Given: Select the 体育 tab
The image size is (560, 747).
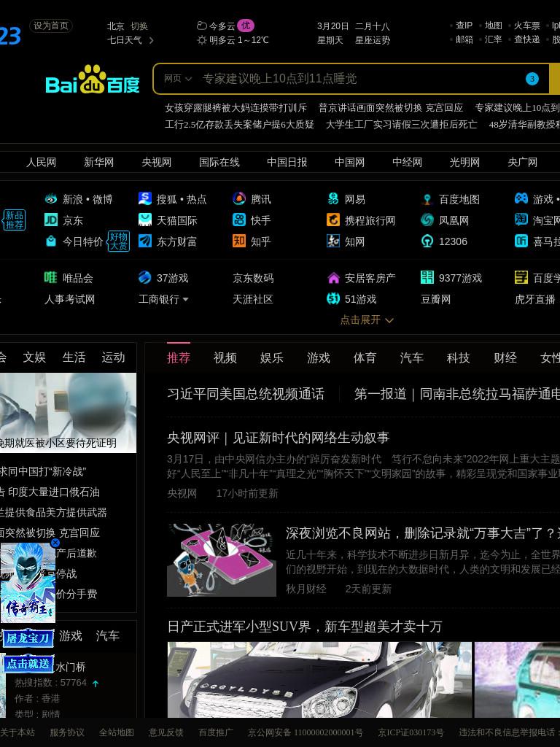Looking at the screenshot, I should [x=365, y=357].
